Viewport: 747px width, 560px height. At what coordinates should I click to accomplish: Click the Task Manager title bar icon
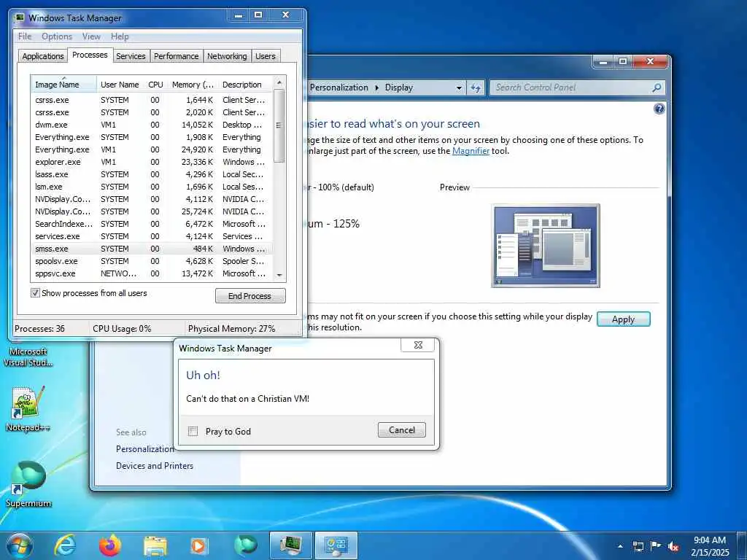19,17
